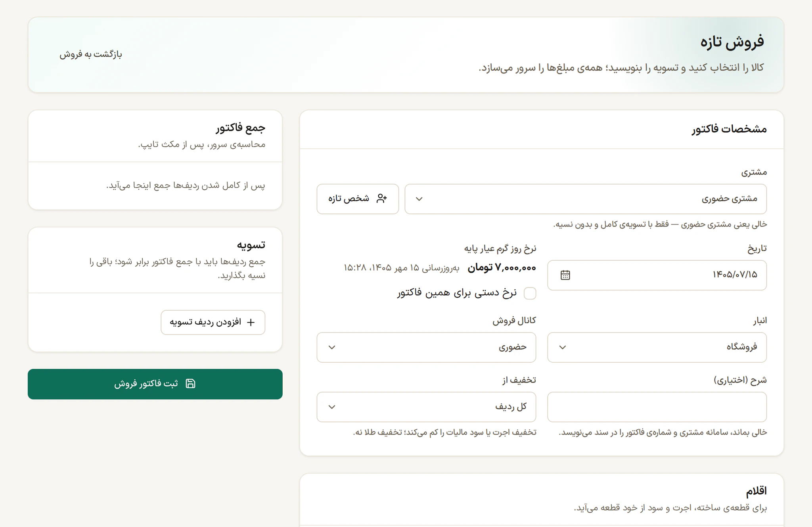The image size is (812, 527).
Task: Expand the تخفیف از dropdown showing کل ردیف
Action: (426, 407)
